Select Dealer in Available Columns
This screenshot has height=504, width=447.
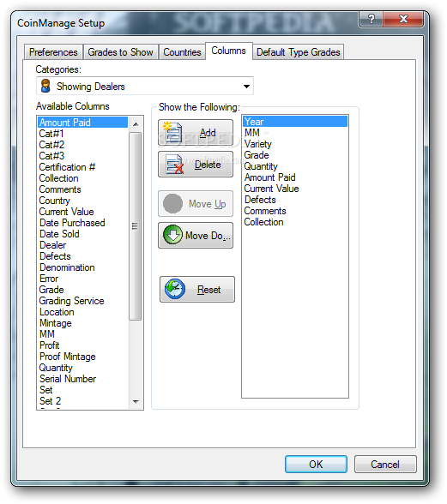tap(82, 245)
